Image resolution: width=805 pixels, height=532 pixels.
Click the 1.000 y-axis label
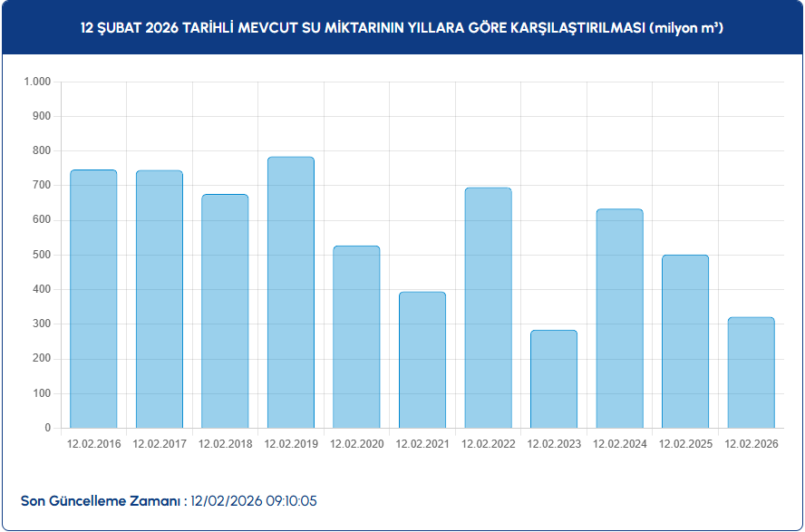click(x=38, y=82)
